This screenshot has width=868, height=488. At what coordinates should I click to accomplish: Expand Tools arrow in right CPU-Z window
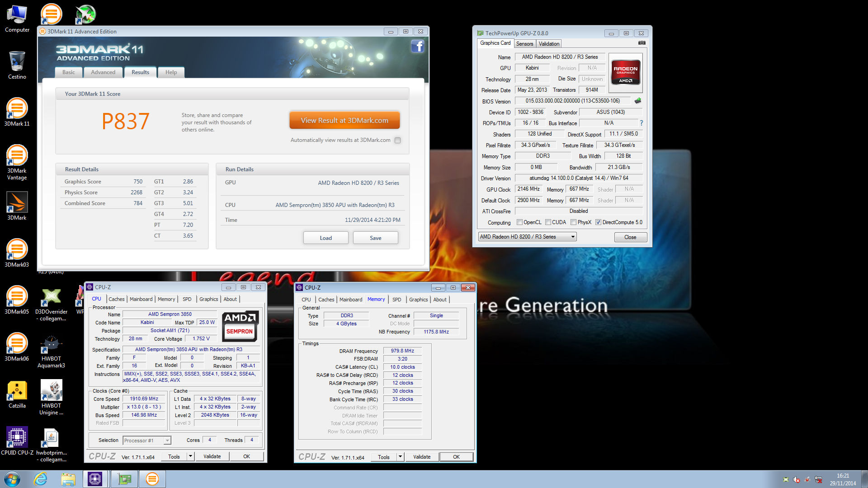tap(401, 457)
